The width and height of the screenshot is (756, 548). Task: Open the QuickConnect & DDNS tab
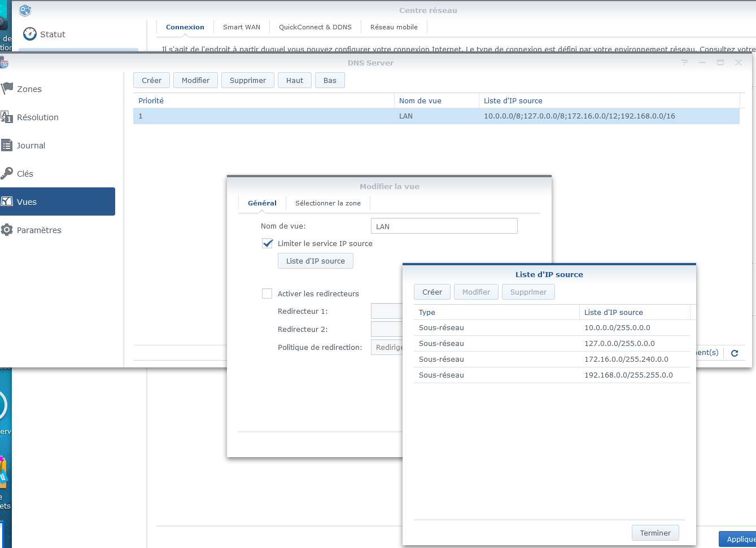click(315, 27)
